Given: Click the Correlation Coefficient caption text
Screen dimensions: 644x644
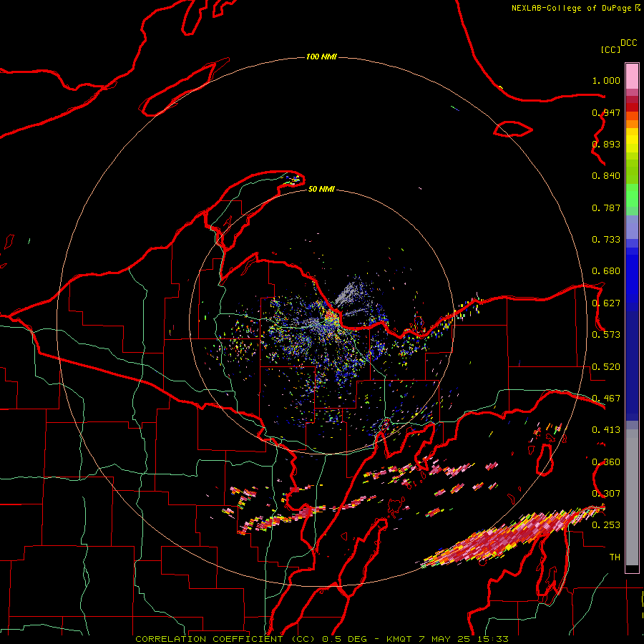Looking at the screenshot, I should pos(322,639).
